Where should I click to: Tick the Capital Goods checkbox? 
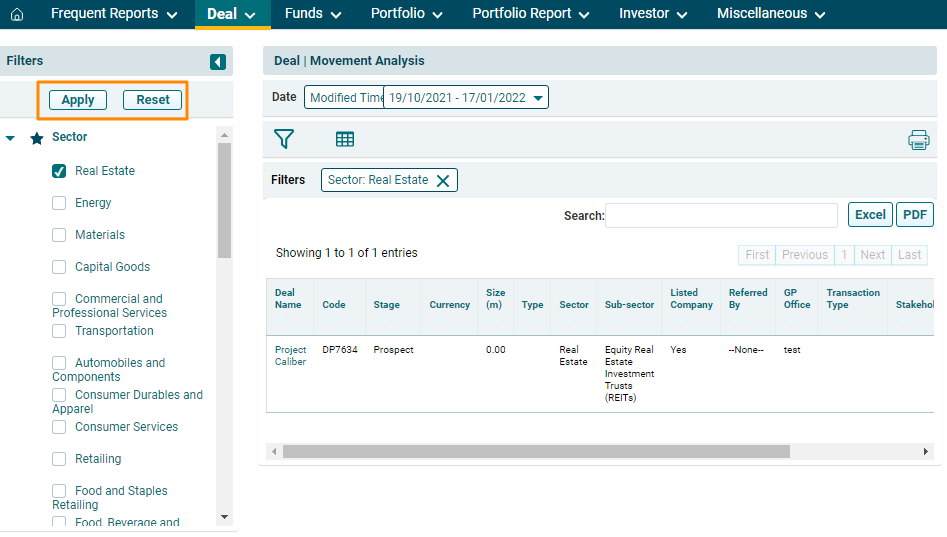(59, 267)
